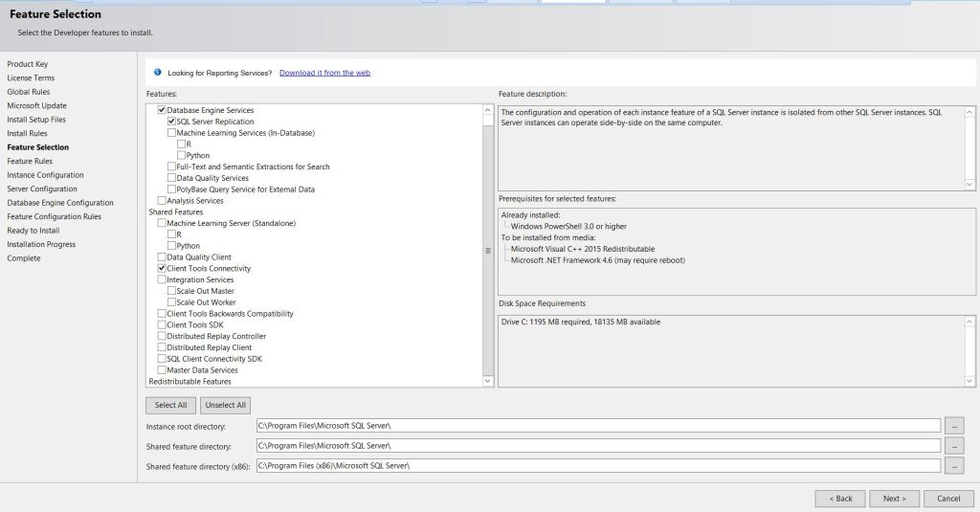Click into the Instance root directory field
980x512 pixels.
(x=598, y=425)
